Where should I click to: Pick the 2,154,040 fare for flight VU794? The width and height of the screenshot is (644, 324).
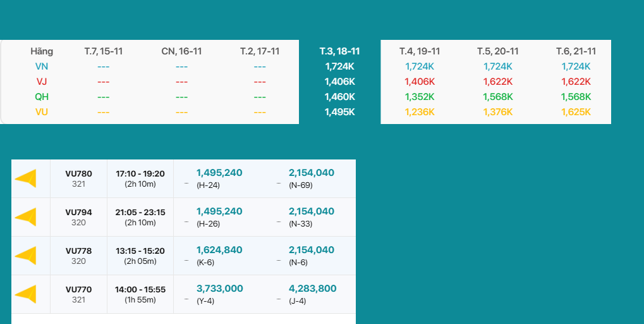coord(312,211)
